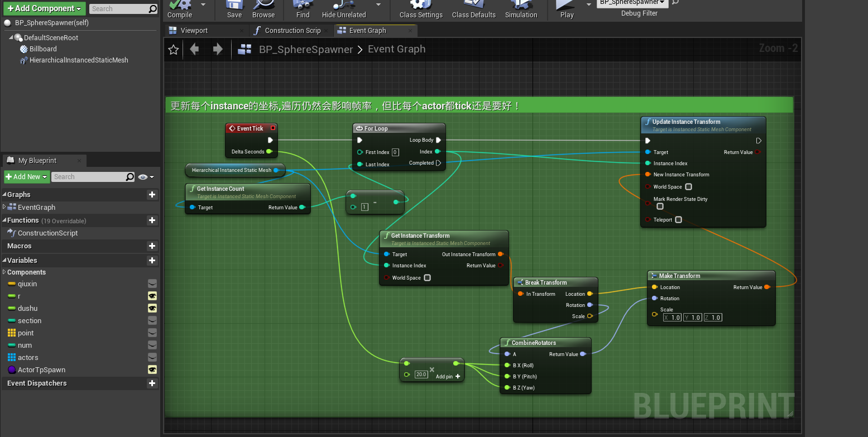This screenshot has height=437, width=868.
Task: Click the First Index field on For Loop
Action: pos(395,152)
